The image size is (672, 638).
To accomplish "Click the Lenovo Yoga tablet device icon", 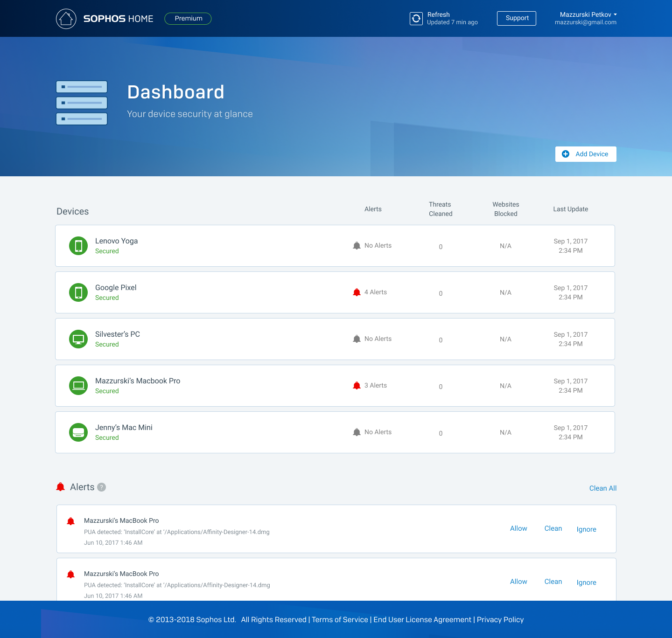I will [78, 246].
